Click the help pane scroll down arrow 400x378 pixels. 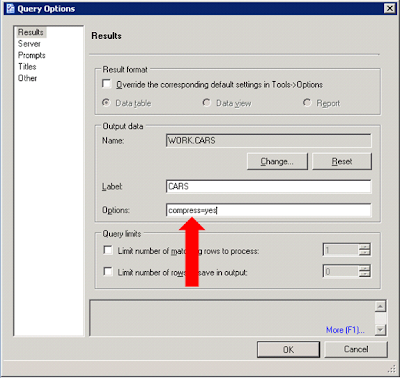(380, 330)
